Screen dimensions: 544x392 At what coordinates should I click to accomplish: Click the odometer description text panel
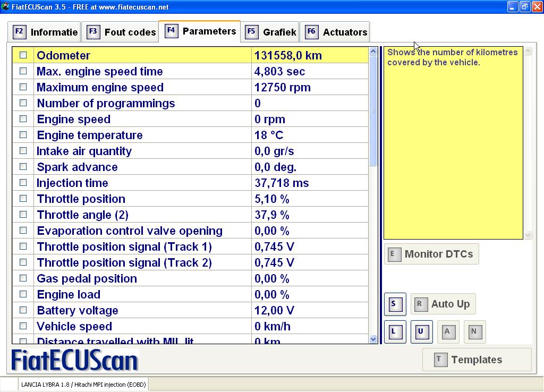(x=453, y=143)
